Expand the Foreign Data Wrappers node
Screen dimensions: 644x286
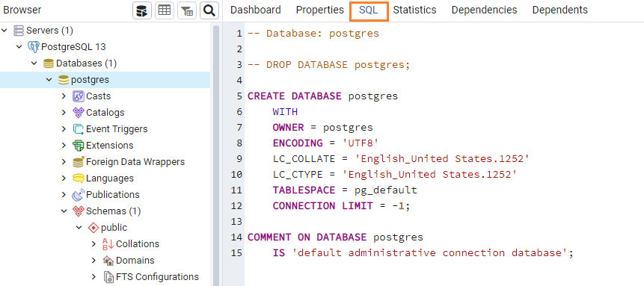(x=64, y=162)
